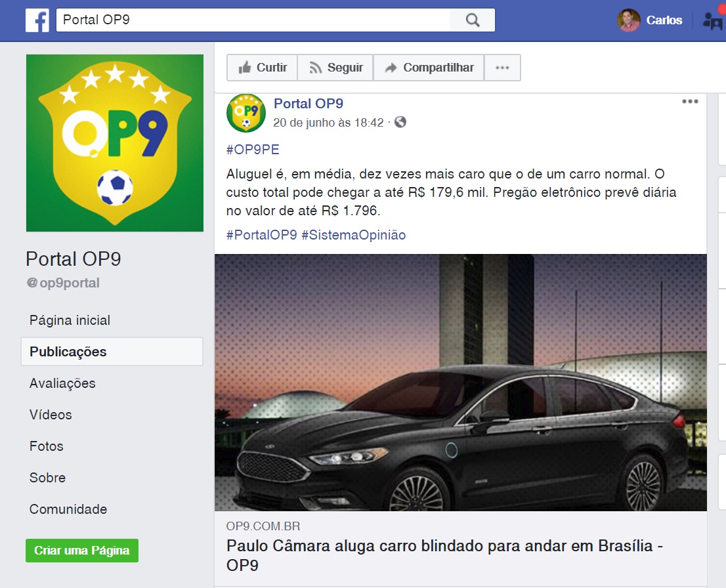Click the search field containing Portal OP9
Screen dimensions: 726x588
click(253, 20)
